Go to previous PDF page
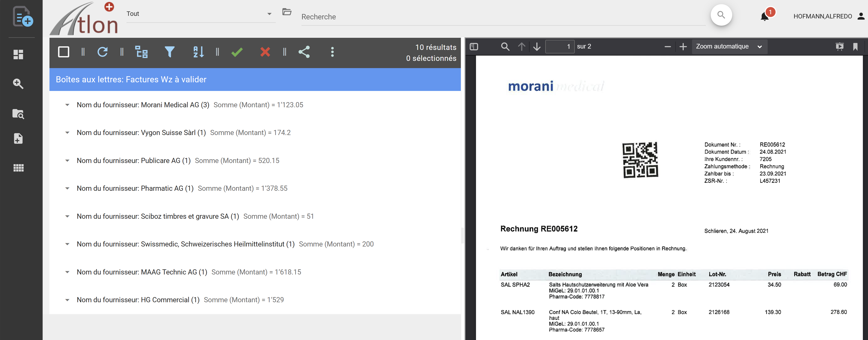This screenshot has width=868, height=340. (521, 46)
